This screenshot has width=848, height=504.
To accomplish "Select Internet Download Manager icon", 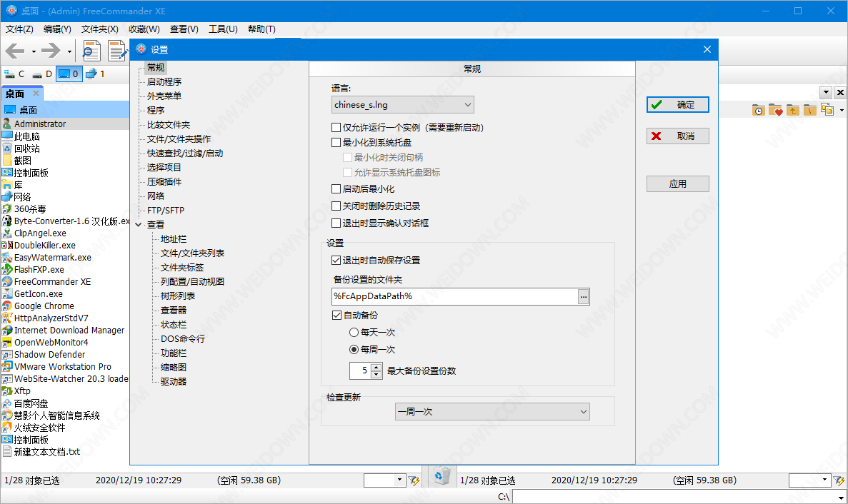I will click(7, 330).
